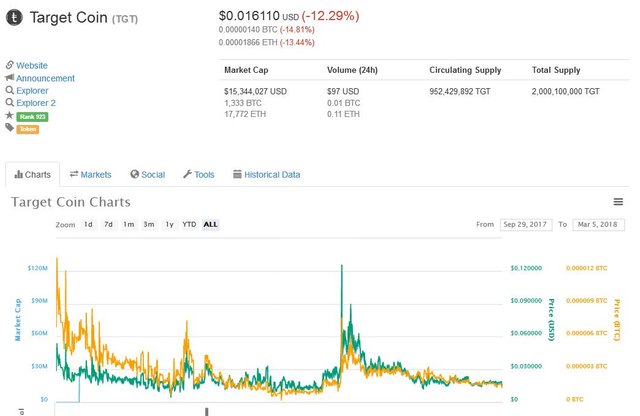Image resolution: width=640 pixels, height=416 pixels.
Task: Select the Charts tab
Action: [33, 174]
